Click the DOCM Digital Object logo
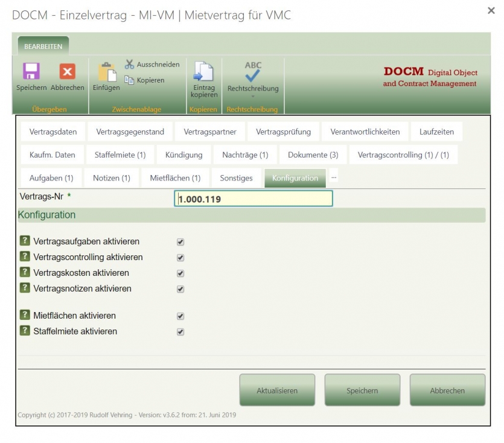This screenshot has width=504, height=443. pyautogui.click(x=430, y=77)
